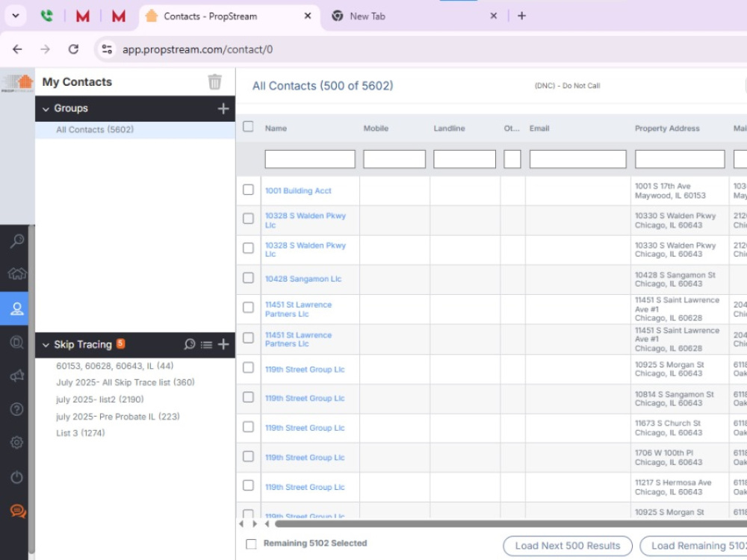The height and width of the screenshot is (560, 747).
Task: Open the Marketing megaphone icon
Action: click(17, 376)
